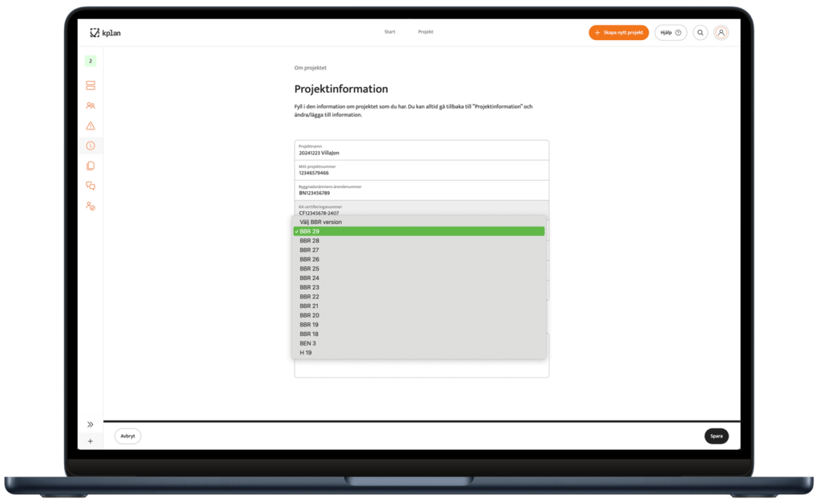
Task: Pick BEN 3 from the version dropdown
Action: (x=307, y=343)
